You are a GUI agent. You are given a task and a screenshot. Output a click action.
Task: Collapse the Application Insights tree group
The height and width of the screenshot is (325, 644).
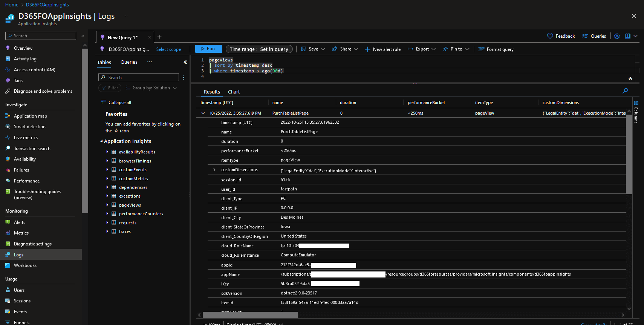click(101, 141)
